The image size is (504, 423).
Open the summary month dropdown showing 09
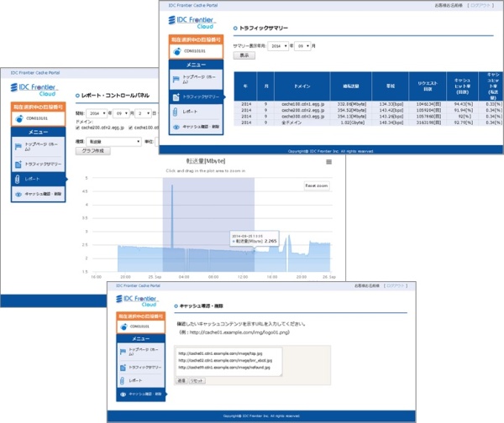click(x=302, y=46)
